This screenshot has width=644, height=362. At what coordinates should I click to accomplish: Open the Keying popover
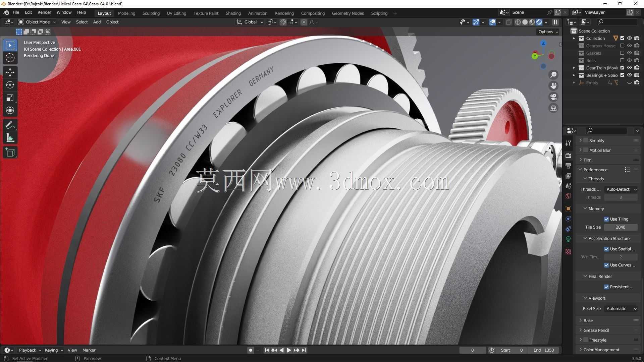point(54,350)
